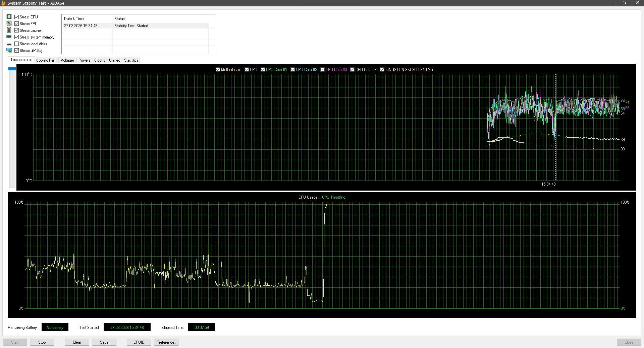Click the Stress FPU icon
Image resolution: width=644 pixels, height=348 pixels.
[9, 23]
